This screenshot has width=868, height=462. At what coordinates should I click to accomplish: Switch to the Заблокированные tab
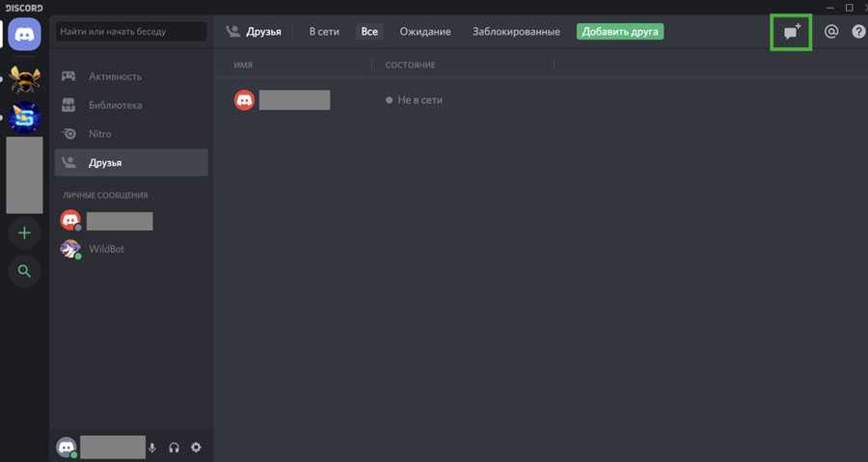(516, 32)
